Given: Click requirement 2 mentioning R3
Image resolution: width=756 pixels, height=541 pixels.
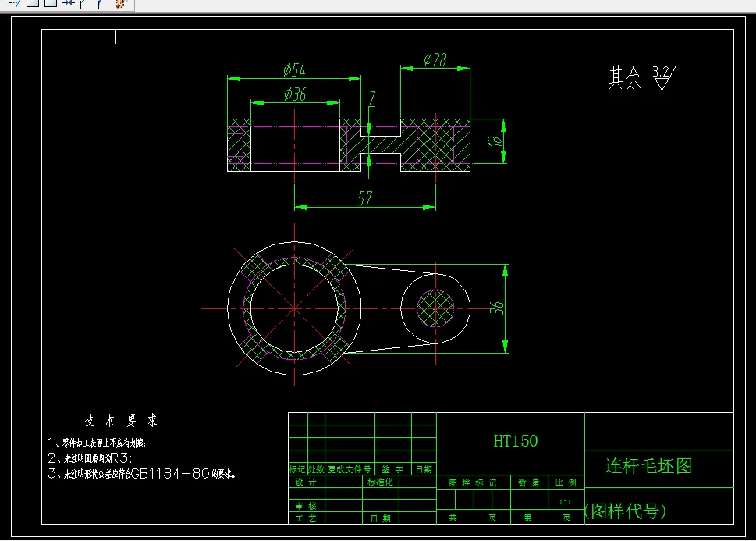Looking at the screenshot, I should click(90, 458).
